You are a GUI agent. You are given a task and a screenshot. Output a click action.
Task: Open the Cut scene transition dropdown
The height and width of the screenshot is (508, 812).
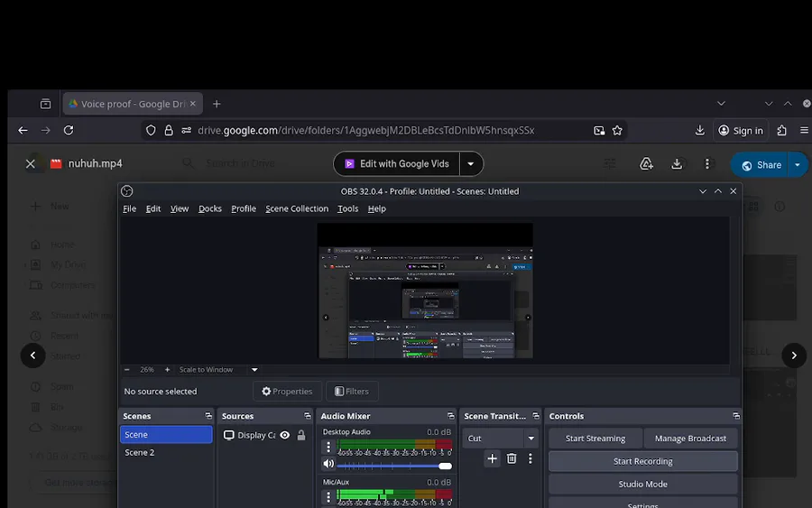tap(500, 439)
